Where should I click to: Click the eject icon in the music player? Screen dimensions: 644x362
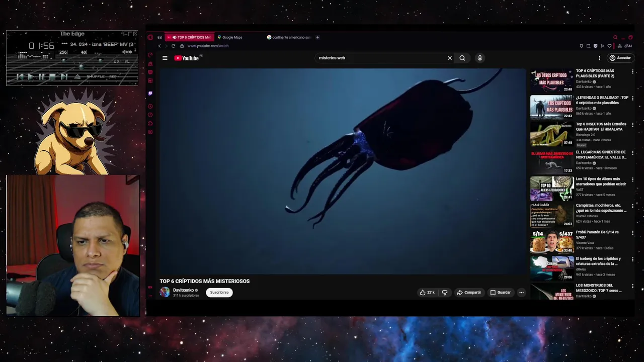pos(77,76)
